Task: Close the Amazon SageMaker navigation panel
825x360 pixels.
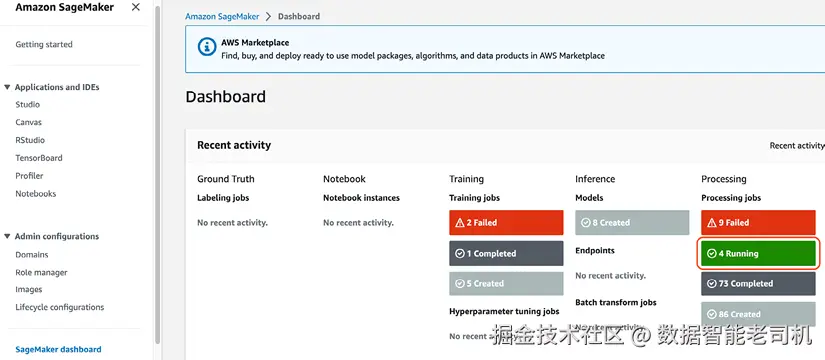Action: click(x=135, y=7)
